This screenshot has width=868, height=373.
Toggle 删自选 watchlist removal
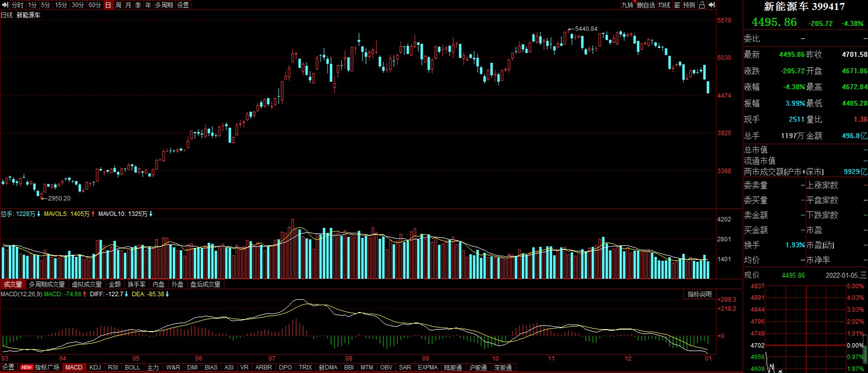tap(646, 5)
